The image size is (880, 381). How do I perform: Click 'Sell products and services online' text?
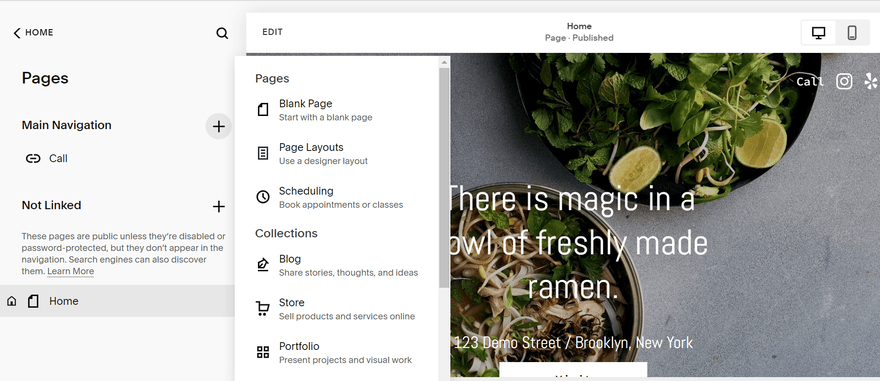(347, 316)
